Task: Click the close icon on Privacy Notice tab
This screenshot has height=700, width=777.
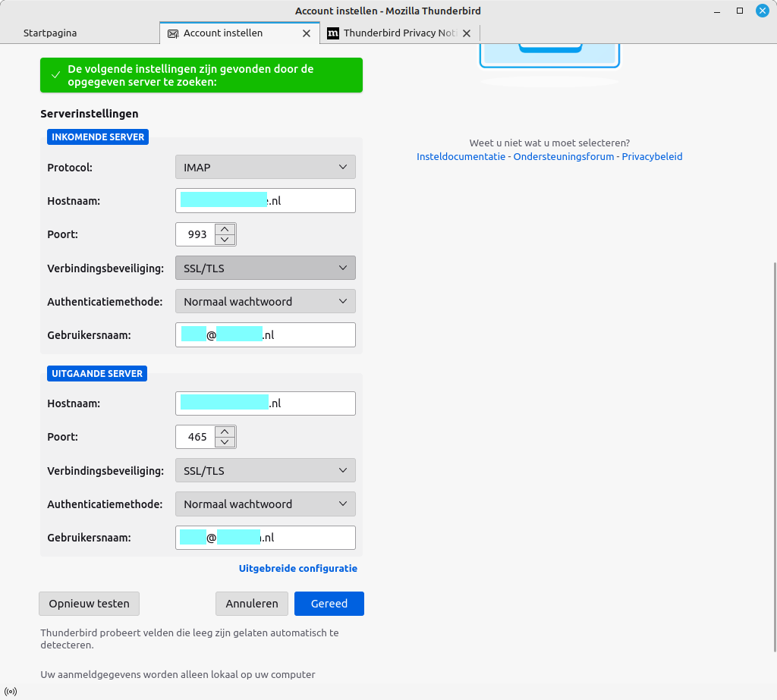Action: (468, 33)
